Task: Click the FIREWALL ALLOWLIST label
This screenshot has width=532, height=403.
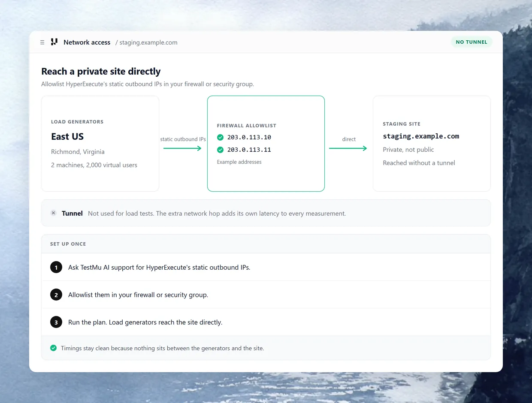Action: (x=247, y=126)
